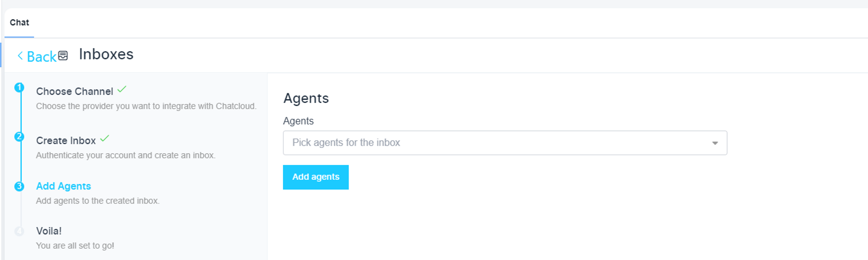The width and height of the screenshot is (868, 260).
Task: Go Back to the previous page
Action: point(42,56)
